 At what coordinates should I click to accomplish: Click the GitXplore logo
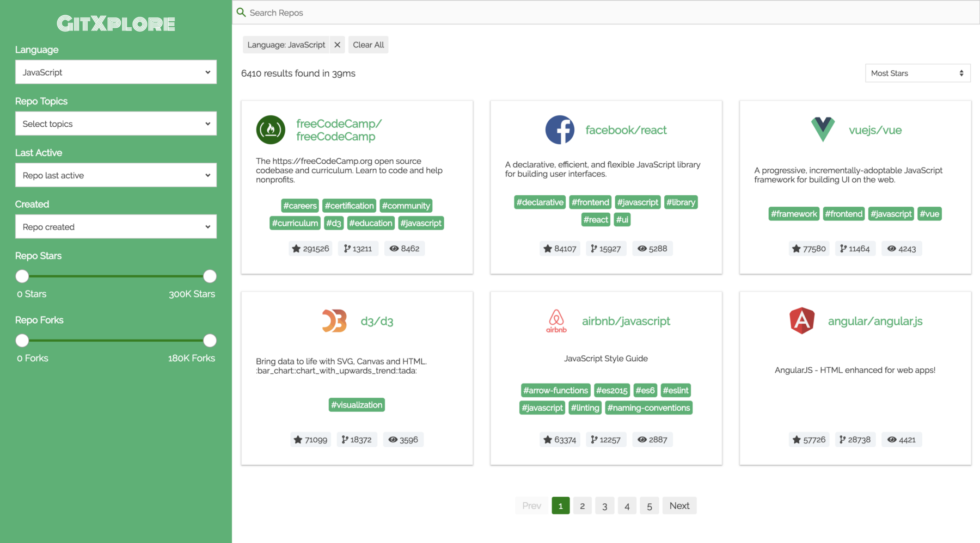(116, 23)
